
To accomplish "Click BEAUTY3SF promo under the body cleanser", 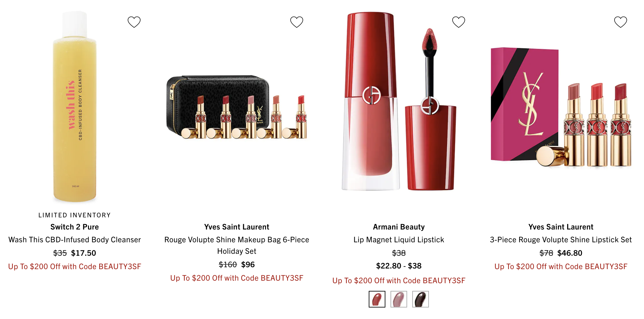I will pyautogui.click(x=75, y=267).
